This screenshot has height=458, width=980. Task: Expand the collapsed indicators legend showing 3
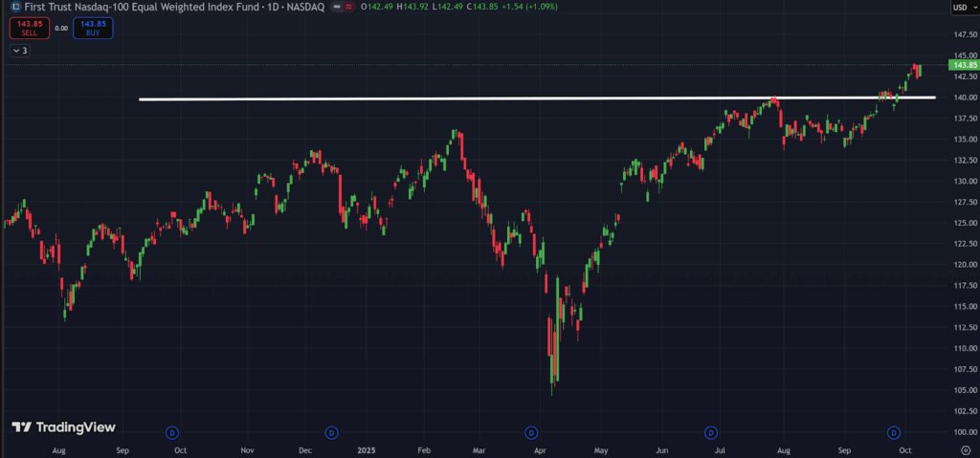tap(20, 50)
